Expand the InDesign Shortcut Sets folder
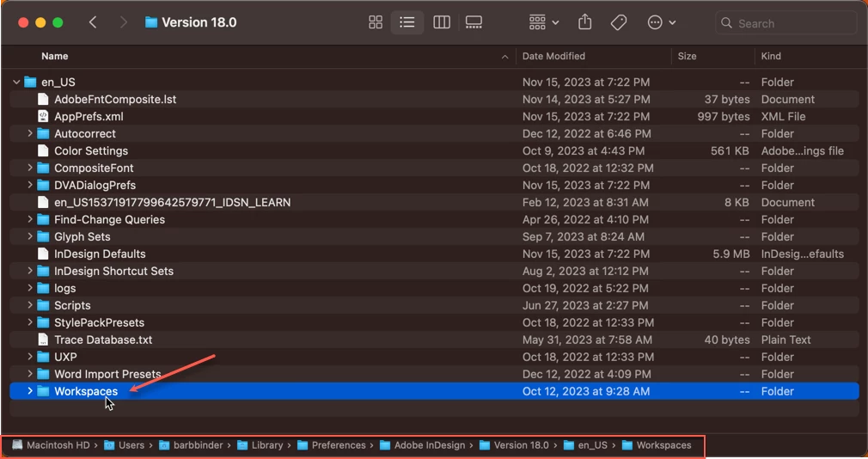This screenshot has width=868, height=459. [30, 271]
